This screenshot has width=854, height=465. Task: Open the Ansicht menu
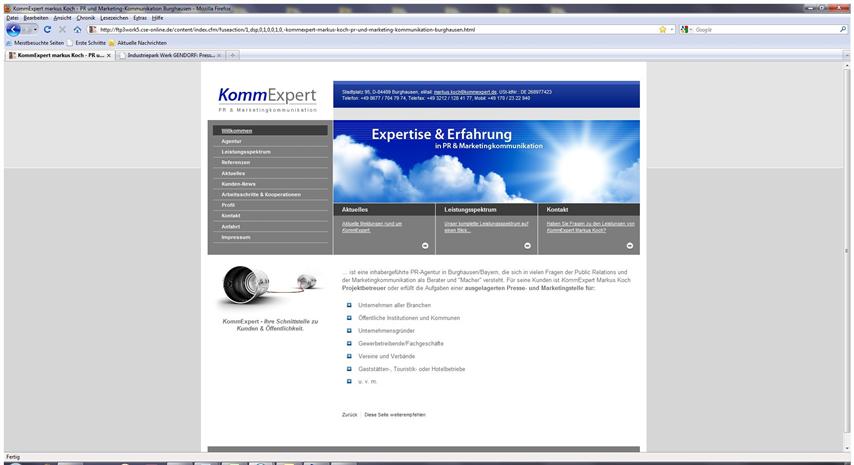[x=62, y=18]
